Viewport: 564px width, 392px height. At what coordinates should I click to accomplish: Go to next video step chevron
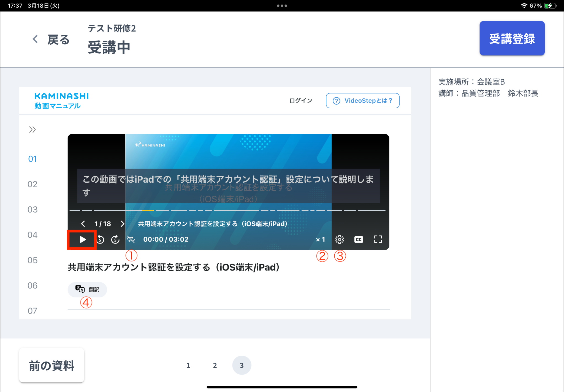123,224
